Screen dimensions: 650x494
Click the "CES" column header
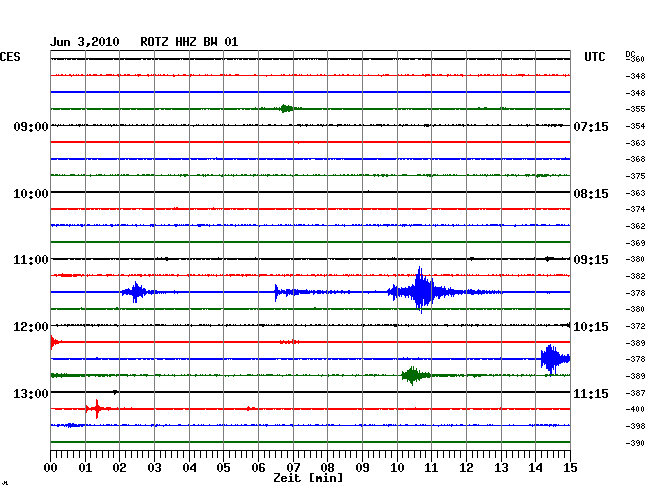[10, 57]
